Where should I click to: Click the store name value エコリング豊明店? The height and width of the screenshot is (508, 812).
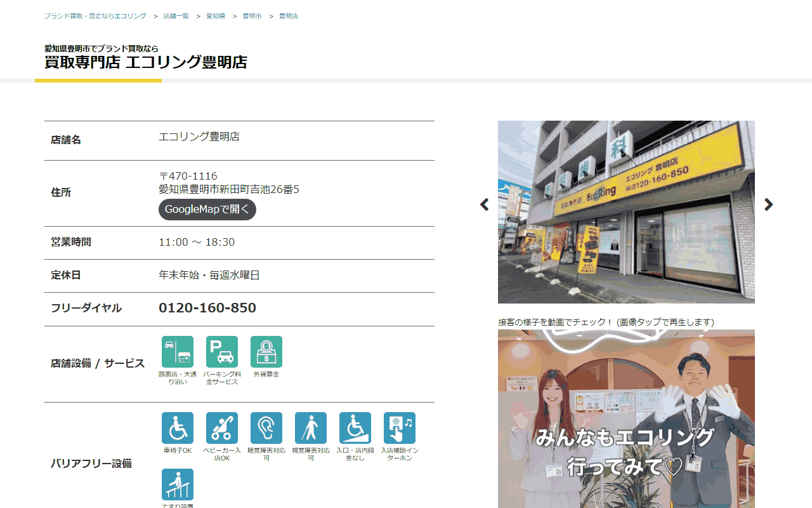[x=199, y=137]
